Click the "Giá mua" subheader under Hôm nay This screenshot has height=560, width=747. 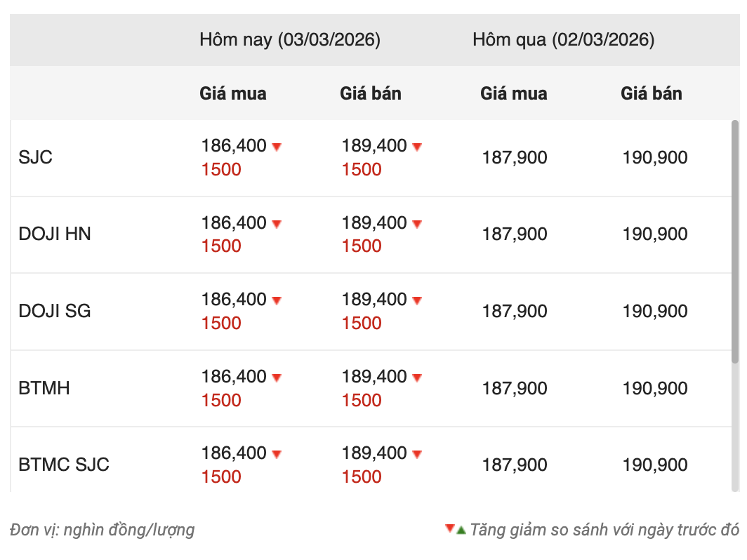(233, 93)
